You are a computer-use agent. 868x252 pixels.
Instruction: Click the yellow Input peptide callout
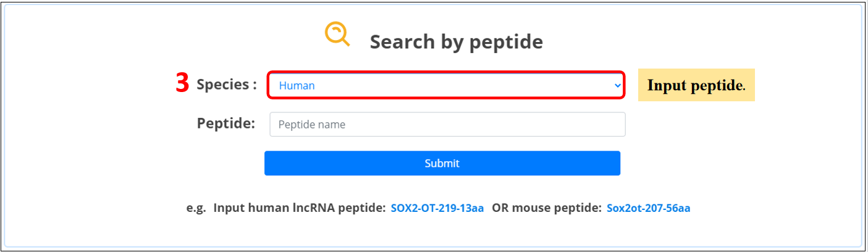tap(696, 85)
